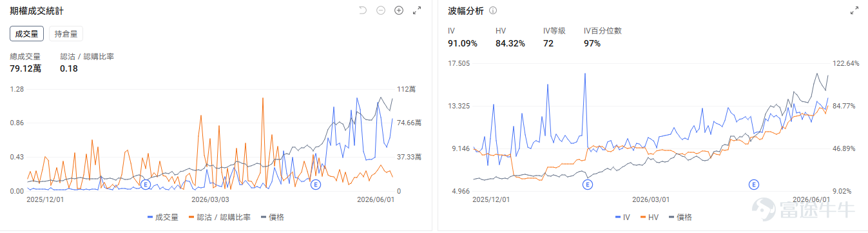Click the put/call ratio value 0.18

[69, 68]
